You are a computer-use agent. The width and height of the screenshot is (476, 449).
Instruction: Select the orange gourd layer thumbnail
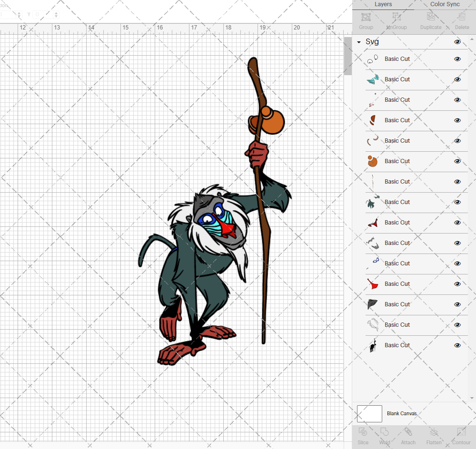point(373,161)
